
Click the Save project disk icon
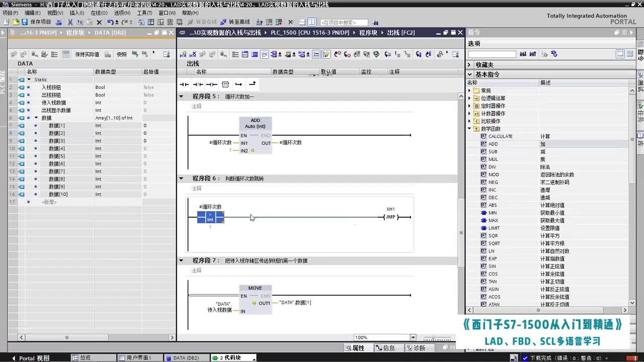(24, 22)
